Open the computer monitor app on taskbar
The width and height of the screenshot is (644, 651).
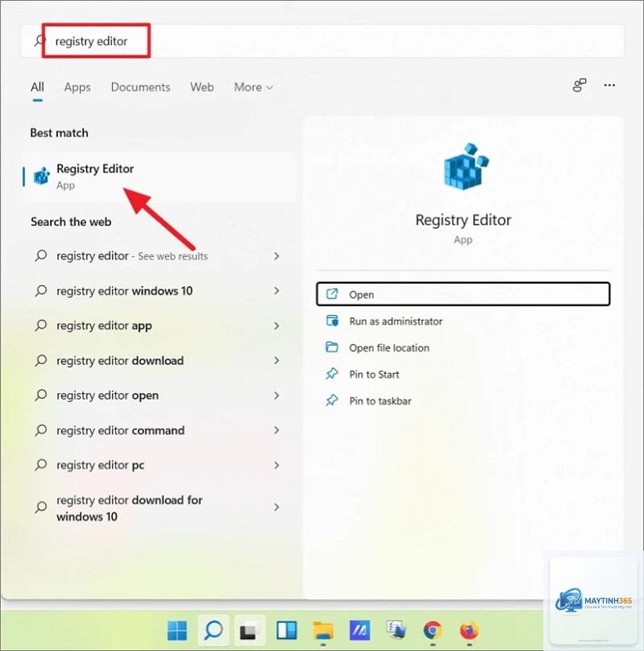[x=396, y=630]
